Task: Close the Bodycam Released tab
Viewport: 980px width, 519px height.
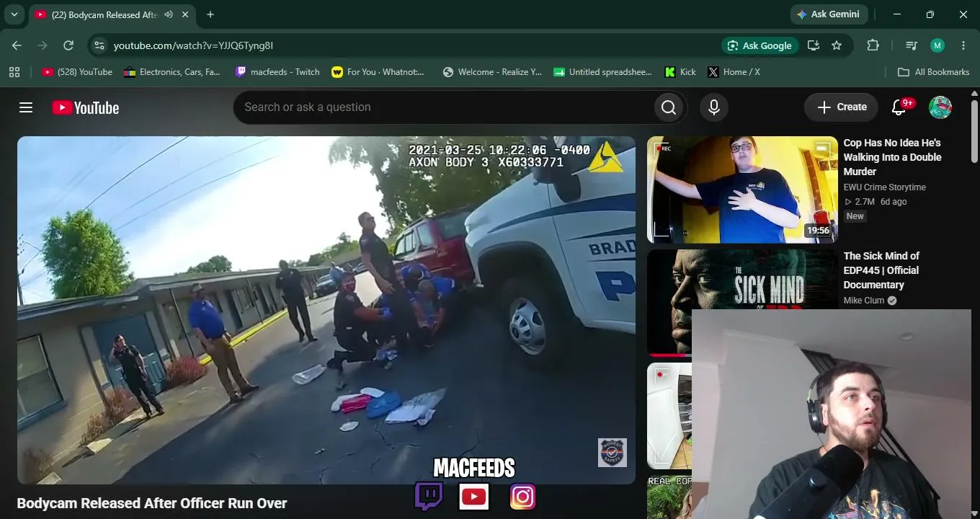Action: point(185,14)
